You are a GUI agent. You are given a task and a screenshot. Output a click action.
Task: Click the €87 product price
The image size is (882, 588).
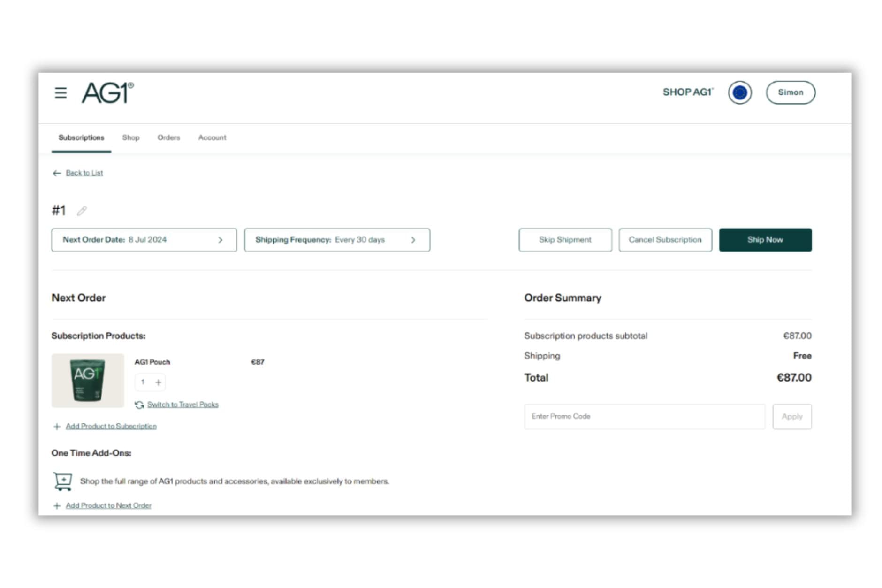(258, 362)
